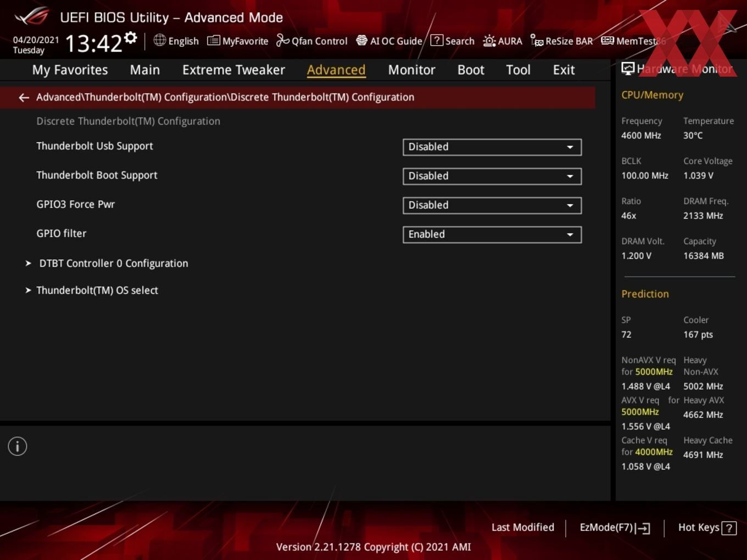Screen dimensions: 747x560
Task: Open Thunderbolt Boot Support dropdown
Action: (492, 176)
